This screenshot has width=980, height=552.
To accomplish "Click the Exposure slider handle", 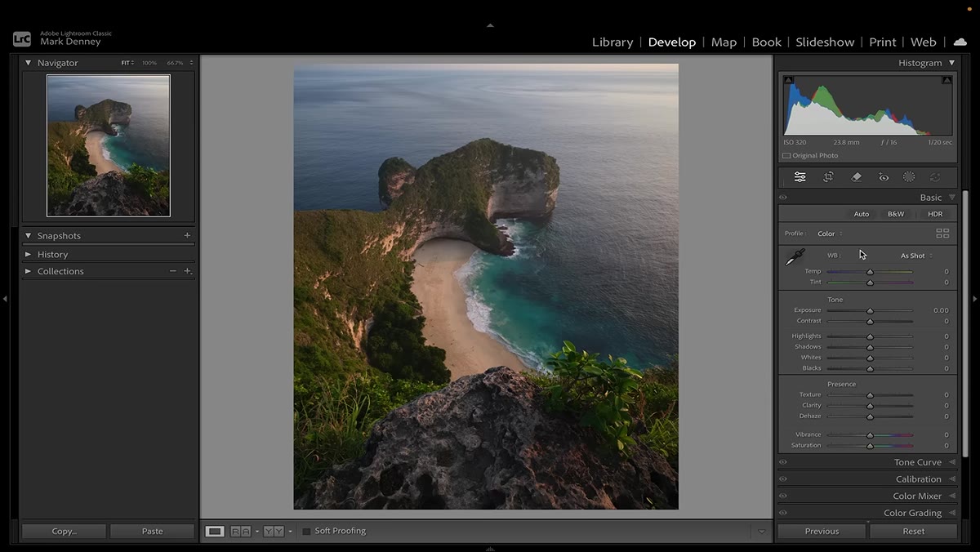I will pyautogui.click(x=870, y=311).
